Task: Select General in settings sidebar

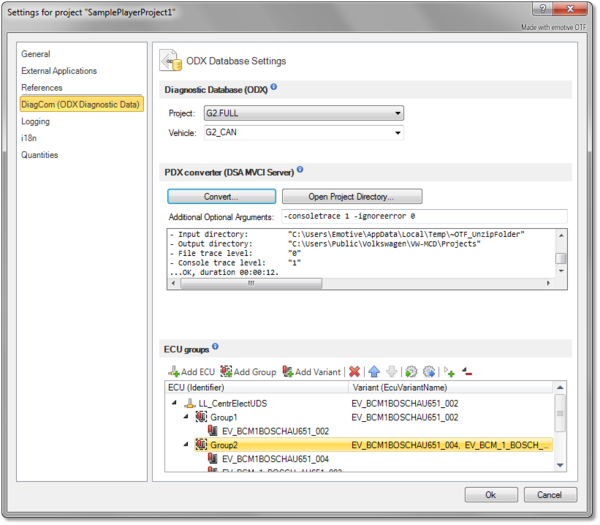Action: pos(36,54)
